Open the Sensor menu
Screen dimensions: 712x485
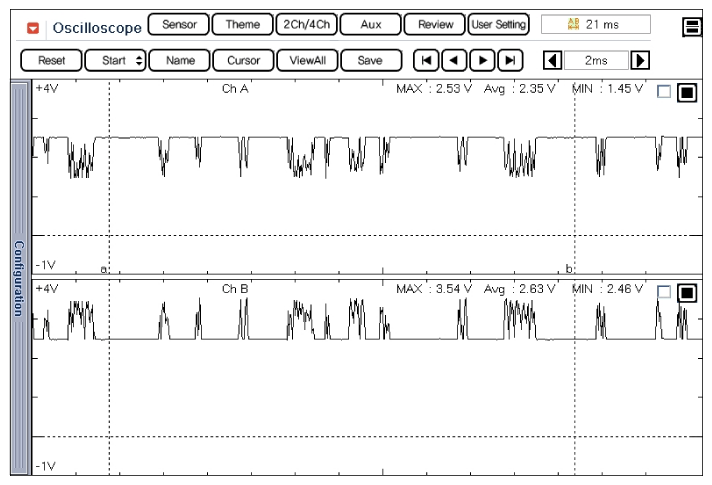179,24
